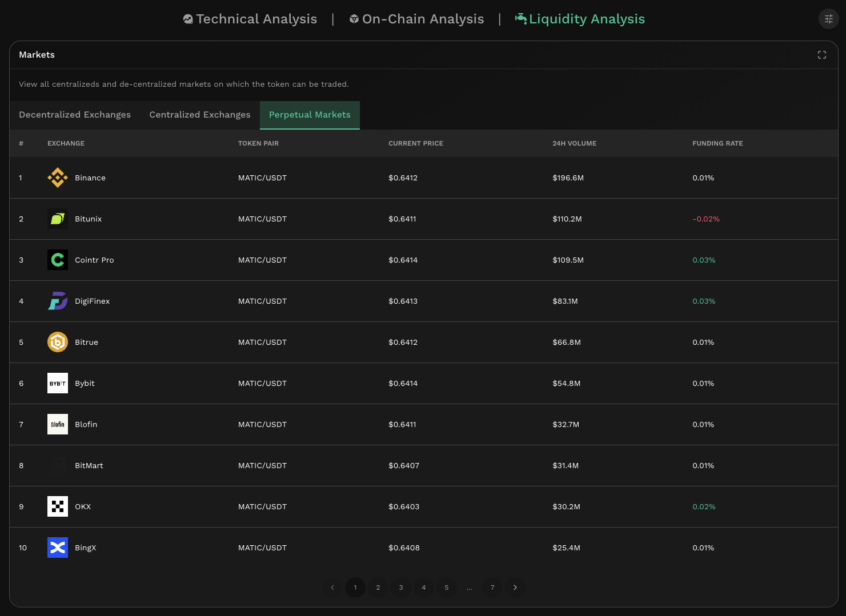The height and width of the screenshot is (616, 846).
Task: Go to previous page of markets
Action: [x=332, y=587]
